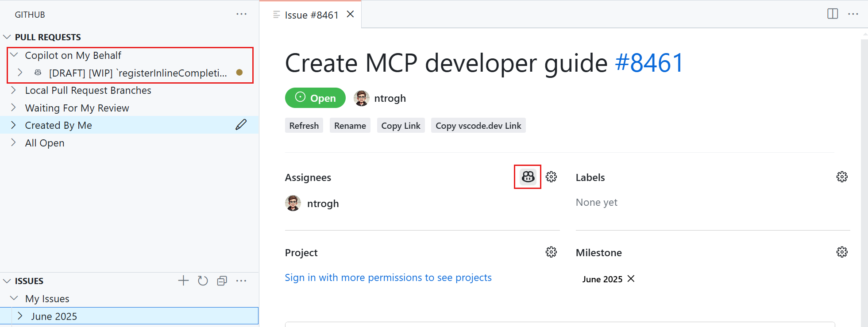Split the editor to the right
The height and width of the screenshot is (327, 868).
[x=832, y=14]
